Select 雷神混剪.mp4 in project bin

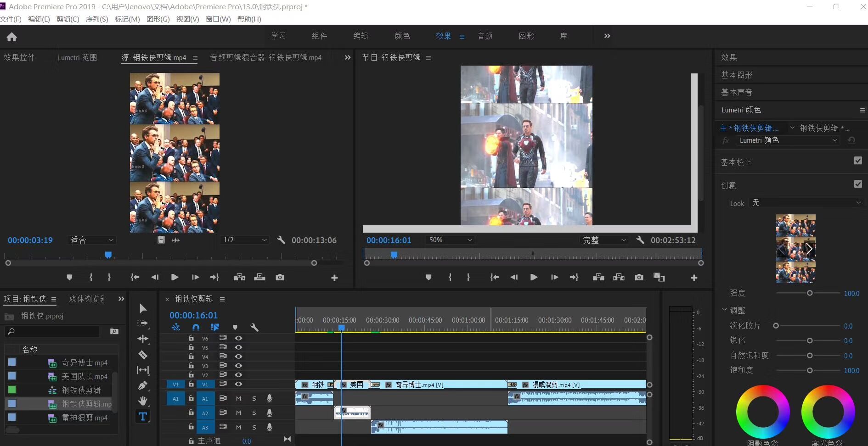85,418
